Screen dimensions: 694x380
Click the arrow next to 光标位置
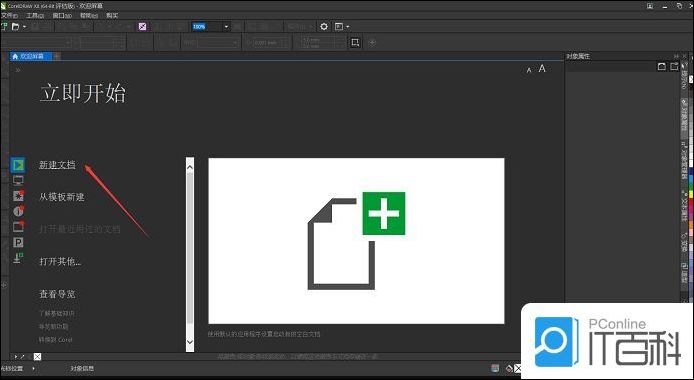coord(34,368)
